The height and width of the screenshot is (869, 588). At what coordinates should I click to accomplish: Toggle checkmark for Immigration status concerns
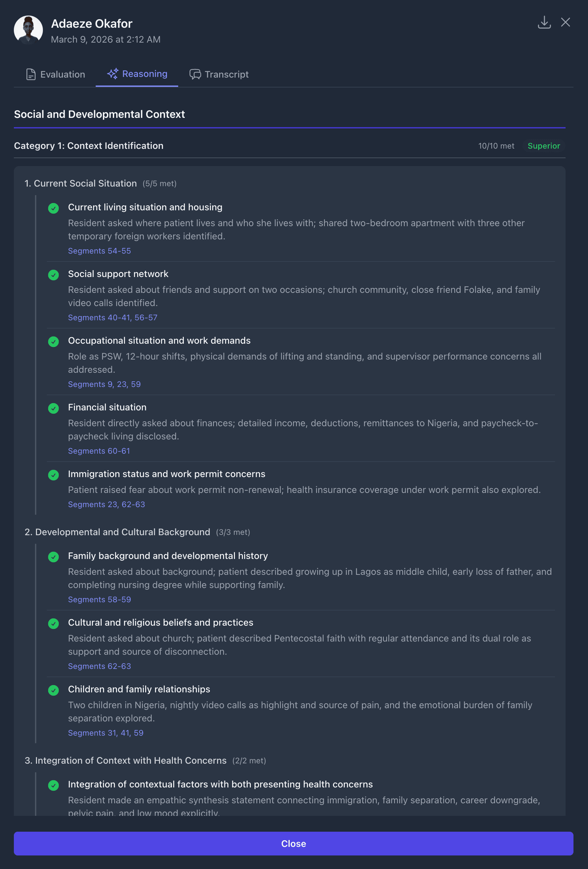pos(53,475)
